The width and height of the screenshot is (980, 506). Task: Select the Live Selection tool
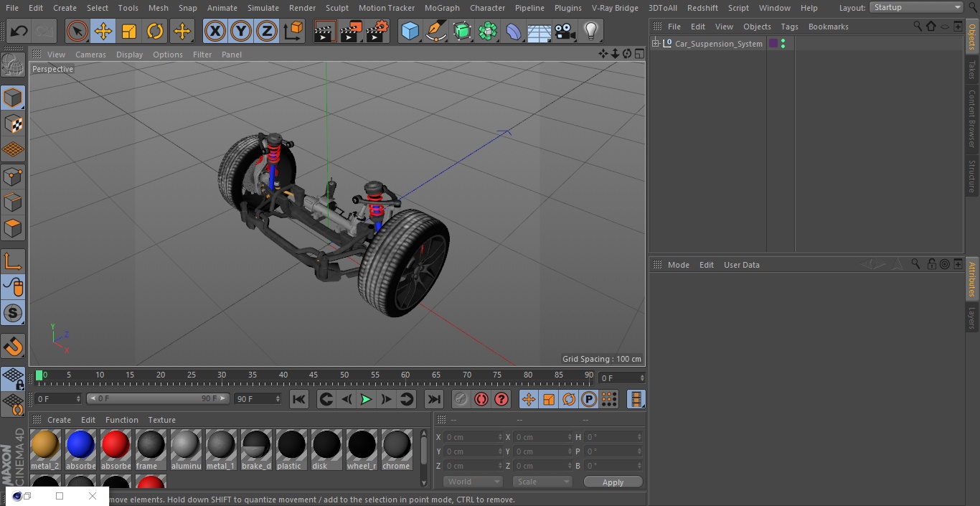(x=77, y=31)
